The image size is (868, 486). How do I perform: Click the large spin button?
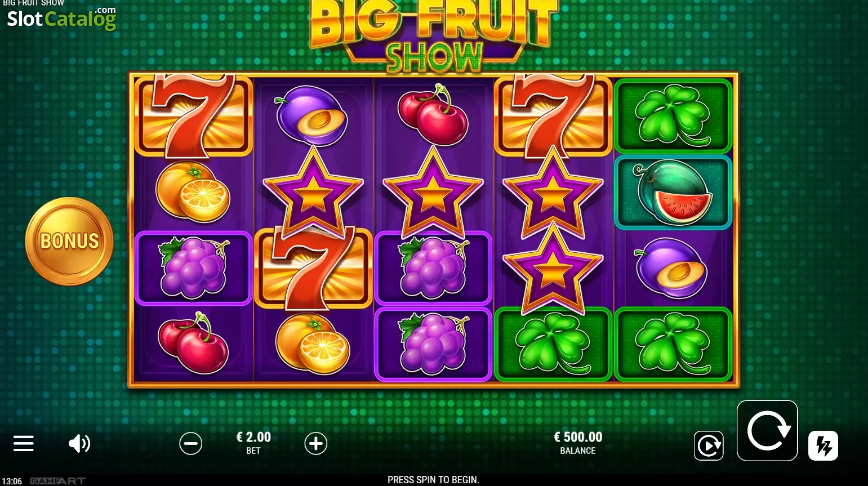(767, 431)
